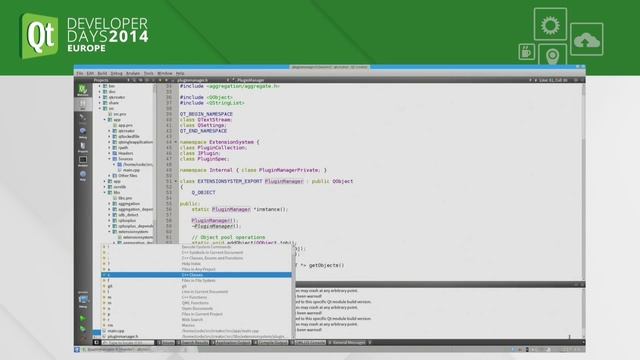The width and height of the screenshot is (640, 360).
Task: Select the aggregation project in tree
Action: [x=129, y=204]
